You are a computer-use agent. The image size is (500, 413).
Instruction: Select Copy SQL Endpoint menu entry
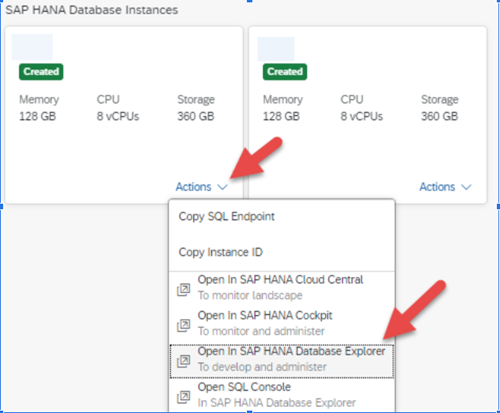[282, 216]
